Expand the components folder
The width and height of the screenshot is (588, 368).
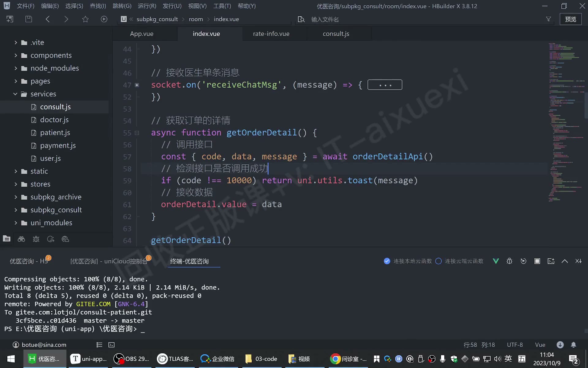[16, 55]
